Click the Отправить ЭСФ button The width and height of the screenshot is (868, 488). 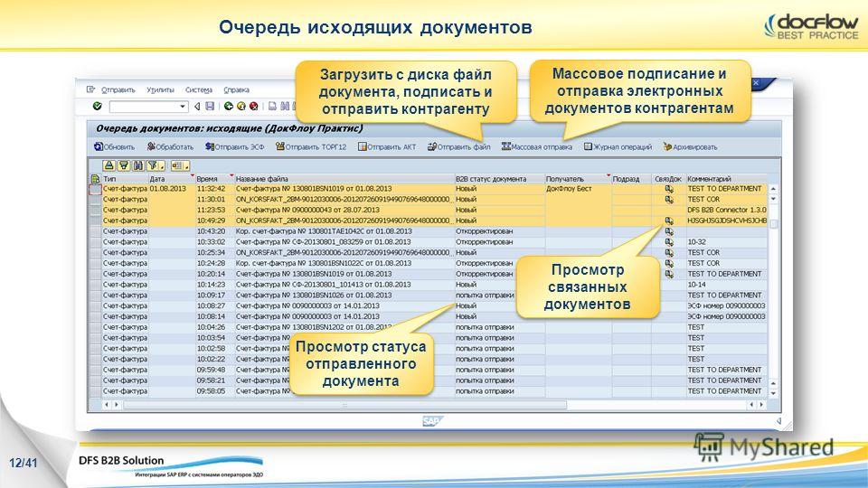tap(235, 146)
